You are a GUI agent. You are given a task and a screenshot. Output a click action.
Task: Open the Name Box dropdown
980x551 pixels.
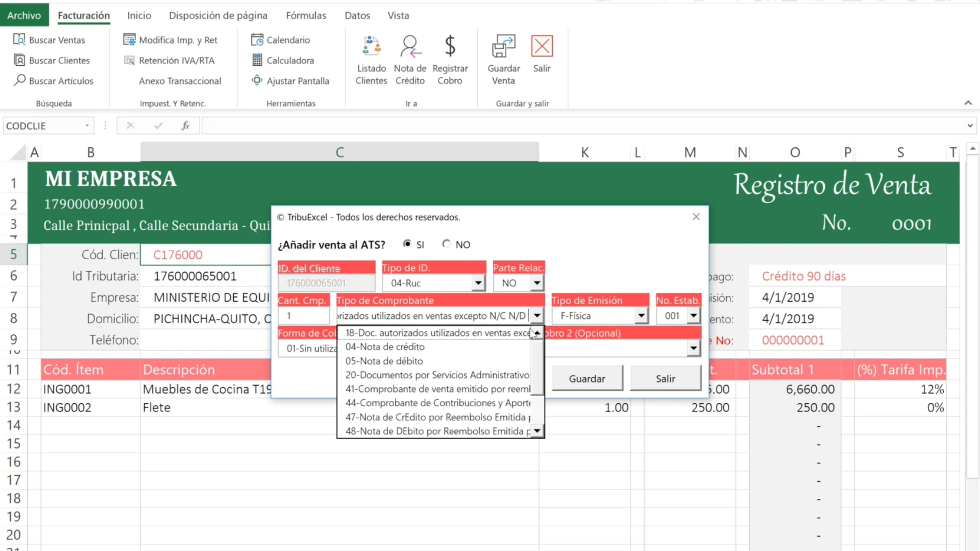click(x=87, y=126)
